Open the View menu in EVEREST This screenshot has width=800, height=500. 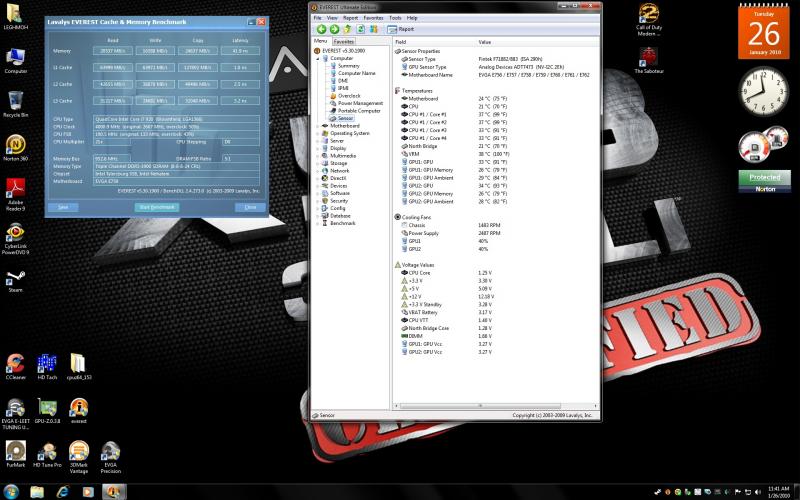pos(332,18)
